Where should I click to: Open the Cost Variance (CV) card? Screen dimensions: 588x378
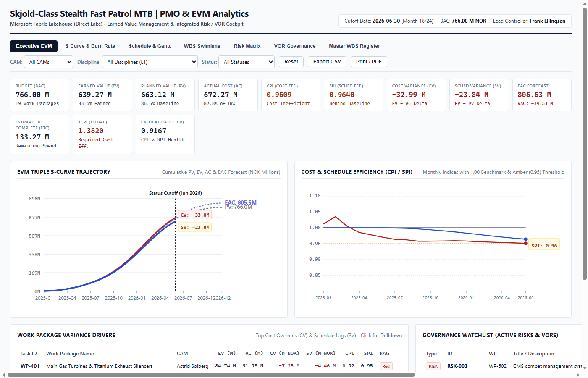tap(416, 95)
